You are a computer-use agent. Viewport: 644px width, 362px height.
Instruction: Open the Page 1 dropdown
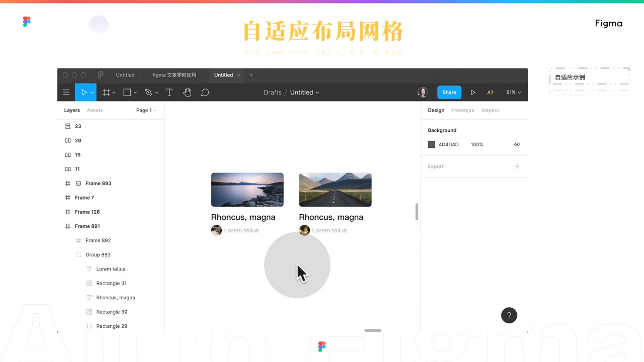[146, 111]
